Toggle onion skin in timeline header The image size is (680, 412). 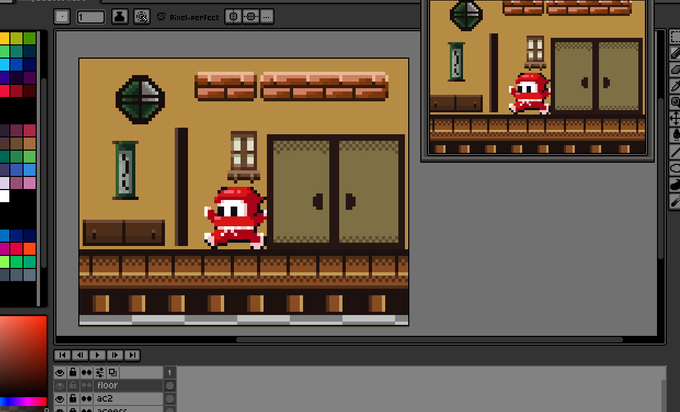pyautogui.click(x=113, y=373)
